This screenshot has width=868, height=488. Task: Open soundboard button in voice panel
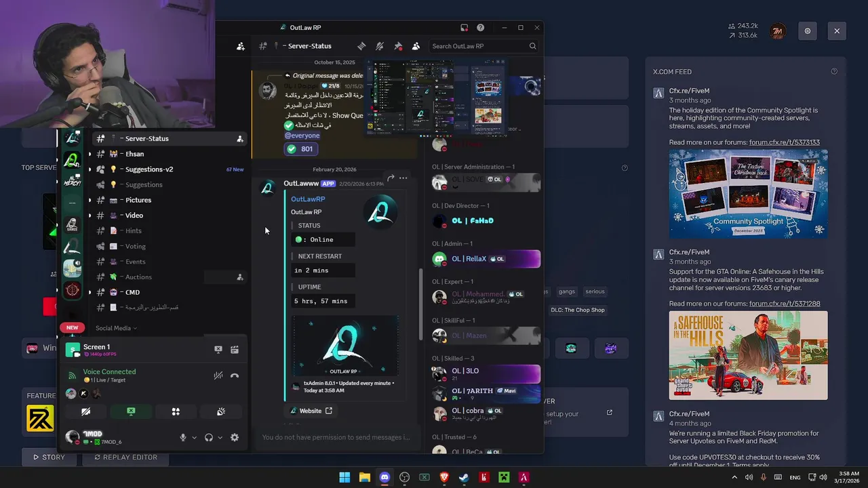(x=221, y=411)
